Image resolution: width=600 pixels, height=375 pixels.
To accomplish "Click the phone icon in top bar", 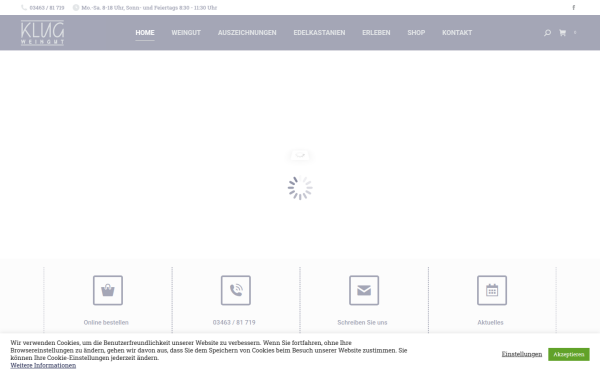I will click(24, 8).
